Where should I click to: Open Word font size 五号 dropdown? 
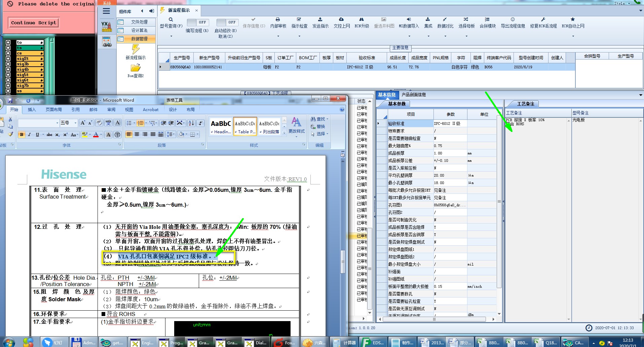pos(75,123)
